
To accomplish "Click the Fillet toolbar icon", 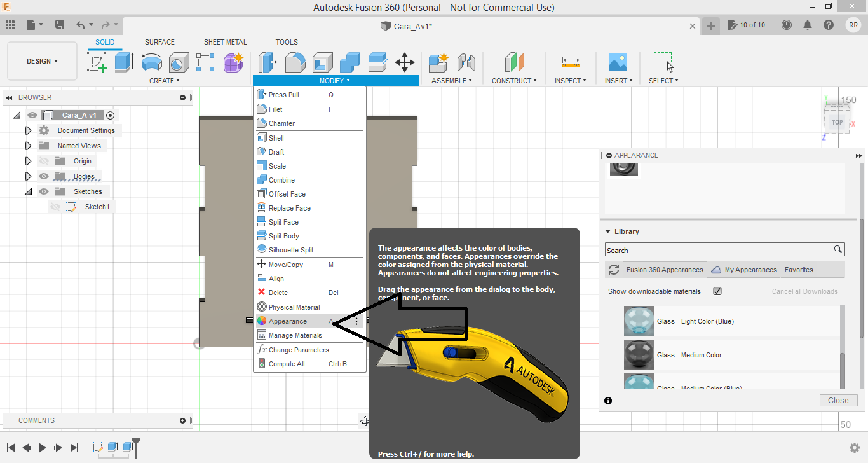I will point(295,62).
